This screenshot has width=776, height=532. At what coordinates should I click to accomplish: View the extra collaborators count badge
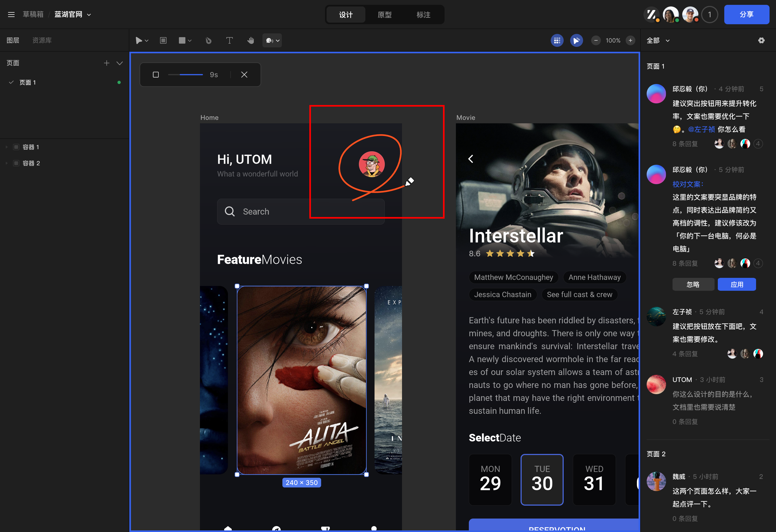point(709,15)
